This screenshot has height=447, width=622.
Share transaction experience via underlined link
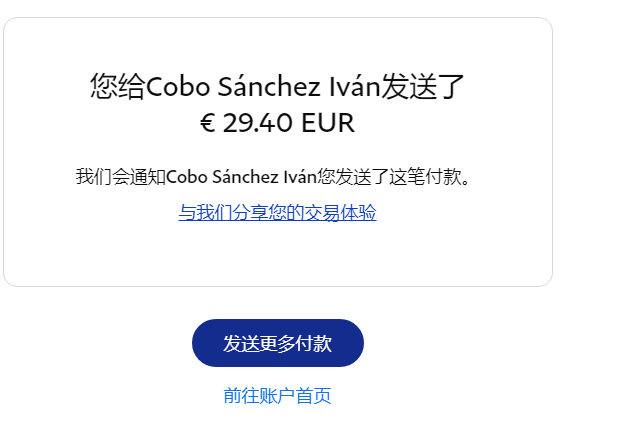point(277,212)
